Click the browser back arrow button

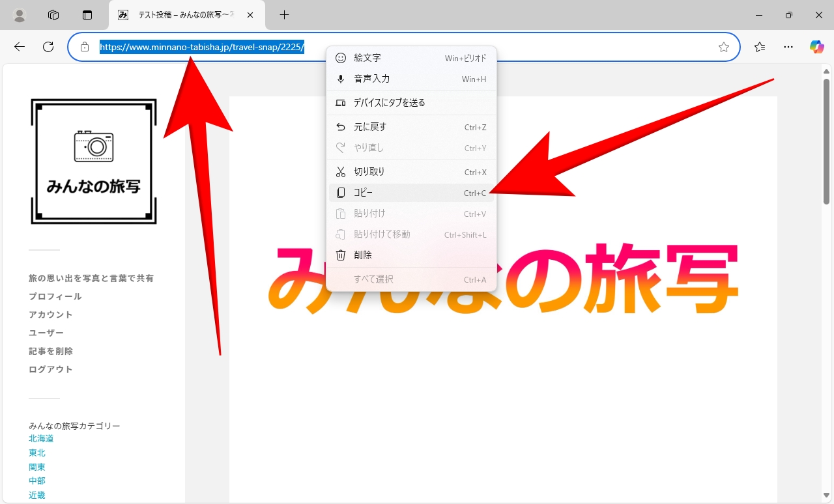tap(20, 47)
